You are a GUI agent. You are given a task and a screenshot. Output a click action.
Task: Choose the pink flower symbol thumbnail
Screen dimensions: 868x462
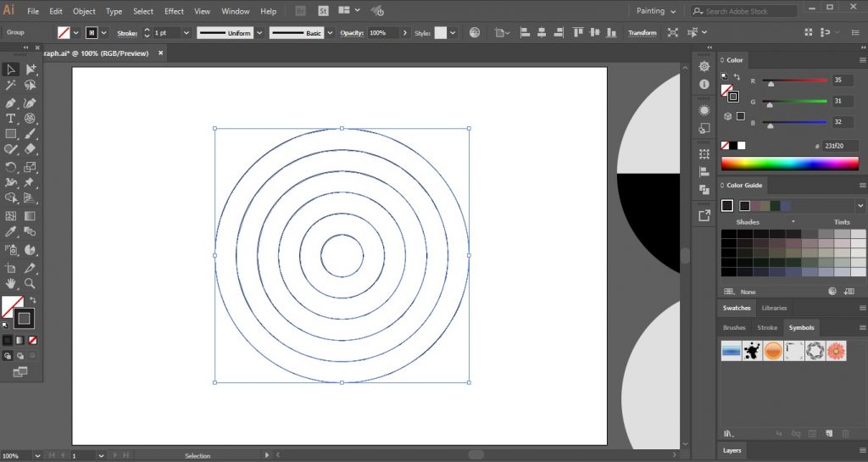point(836,351)
